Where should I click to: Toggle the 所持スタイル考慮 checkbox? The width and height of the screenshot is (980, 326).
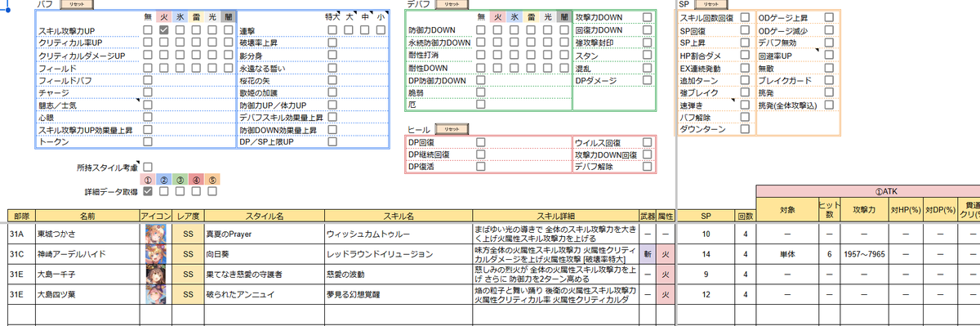148,167
